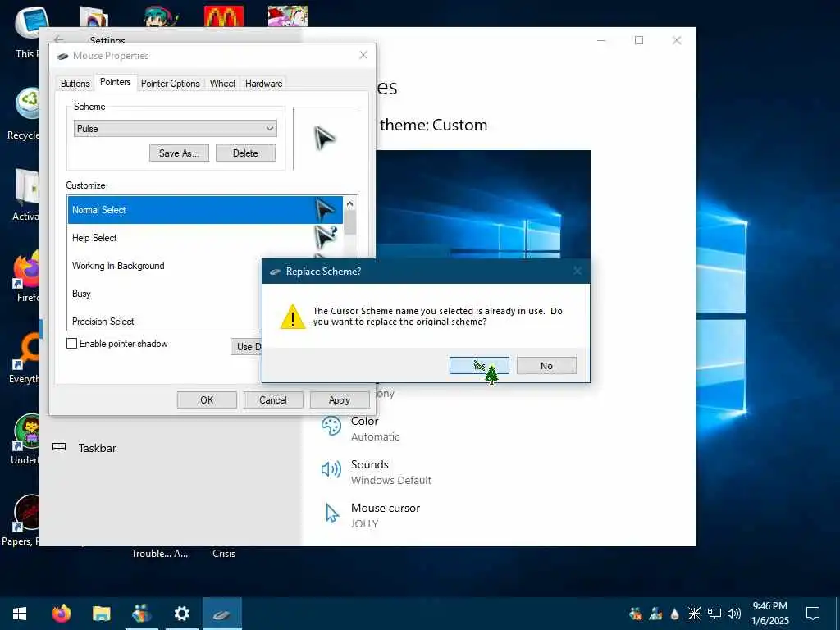Click first tray icon left of clock
This screenshot has height=630, width=840.
[734, 614]
